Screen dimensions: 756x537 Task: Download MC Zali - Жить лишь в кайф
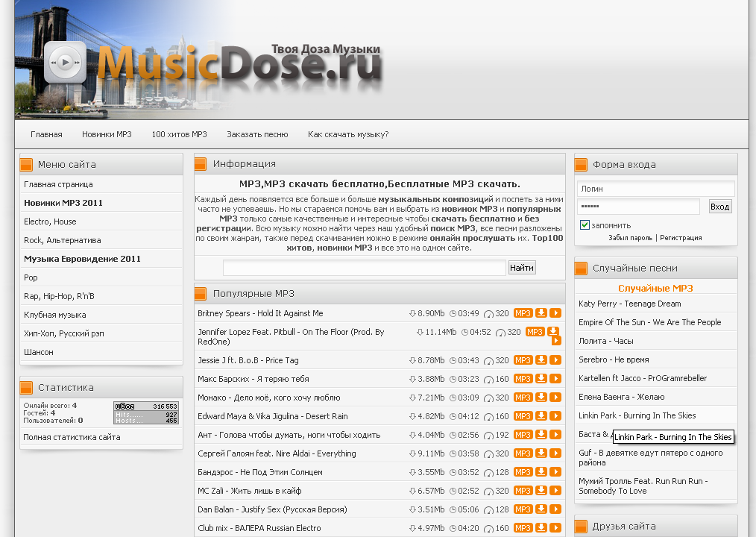pyautogui.click(x=541, y=491)
